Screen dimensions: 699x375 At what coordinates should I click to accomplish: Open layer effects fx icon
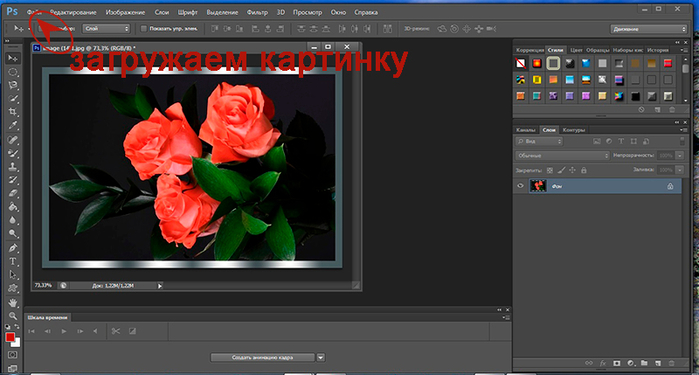click(x=603, y=363)
